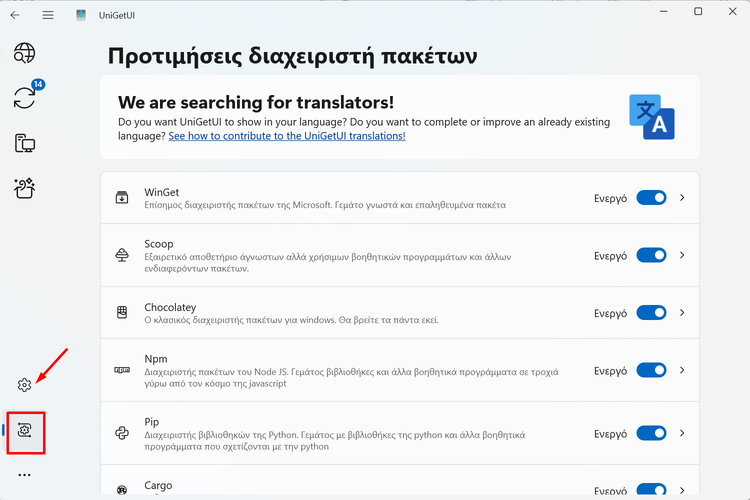This screenshot has width=750, height=500.
Task: Expand the WinGet settings chevron
Action: pyautogui.click(x=682, y=198)
